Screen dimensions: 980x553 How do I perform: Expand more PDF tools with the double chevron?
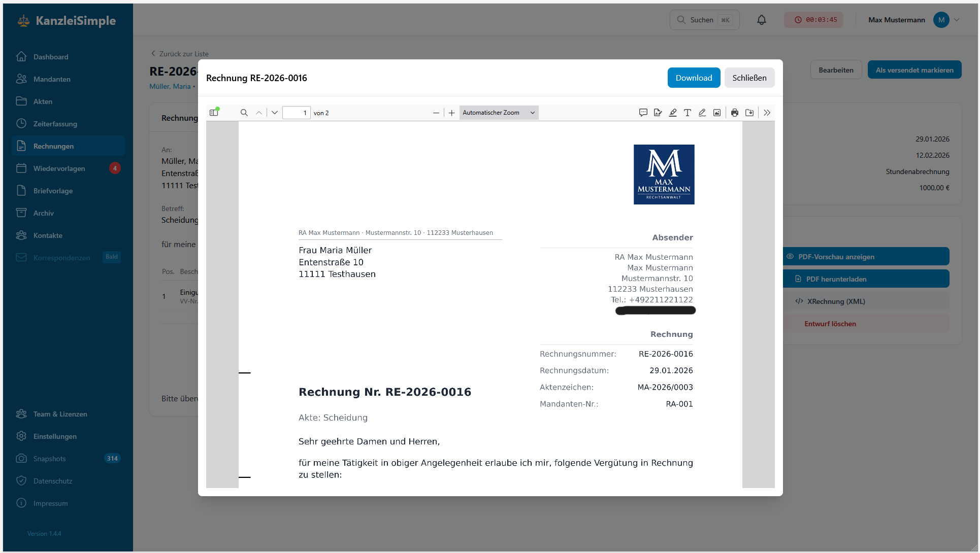click(767, 112)
